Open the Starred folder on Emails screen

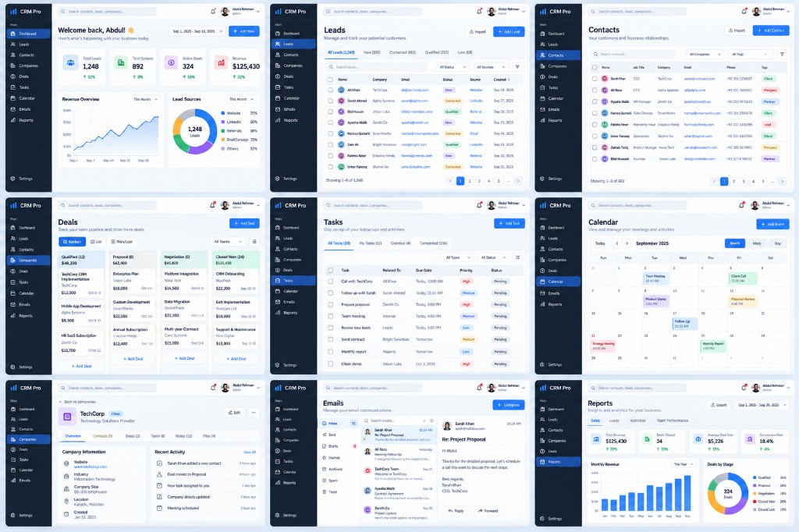click(339, 458)
